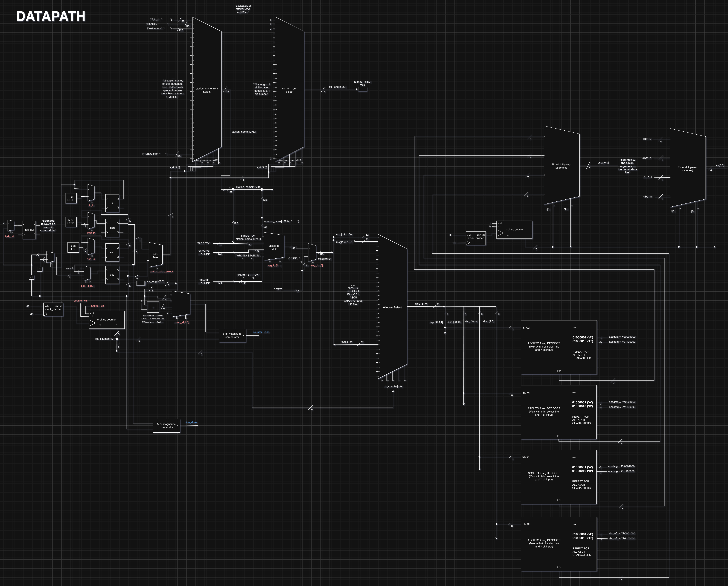Select the 1 bit LFSR block
Screen dimensions: 728x586
(x=71, y=198)
